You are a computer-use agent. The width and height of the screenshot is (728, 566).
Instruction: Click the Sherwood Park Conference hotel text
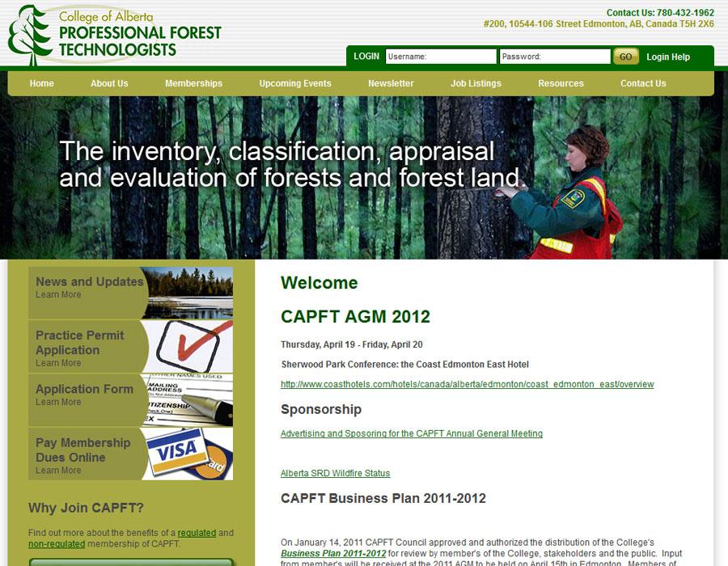coord(405,365)
